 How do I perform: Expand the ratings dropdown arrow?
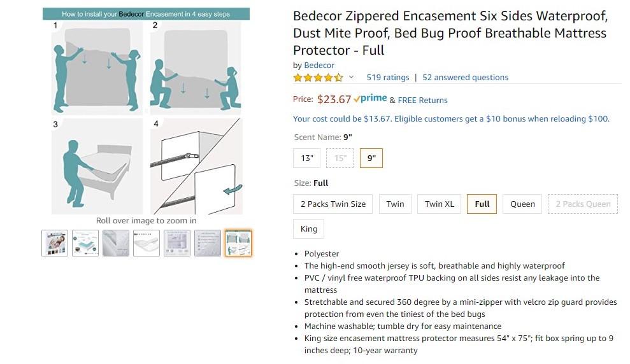pos(351,78)
